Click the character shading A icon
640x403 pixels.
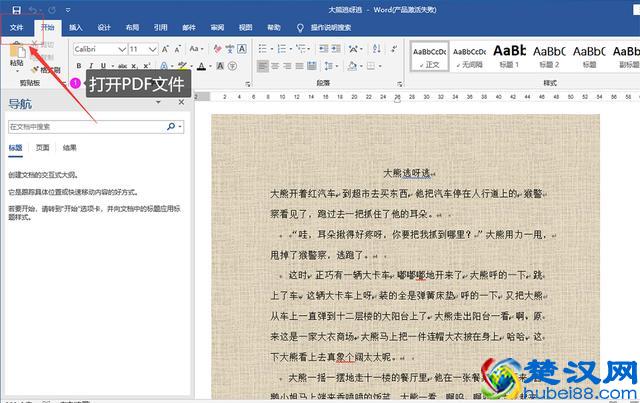(x=220, y=66)
